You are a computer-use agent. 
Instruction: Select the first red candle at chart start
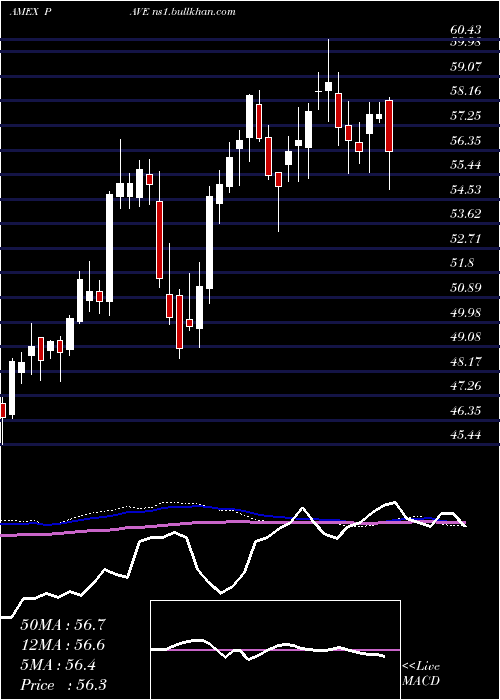click(x=3, y=410)
